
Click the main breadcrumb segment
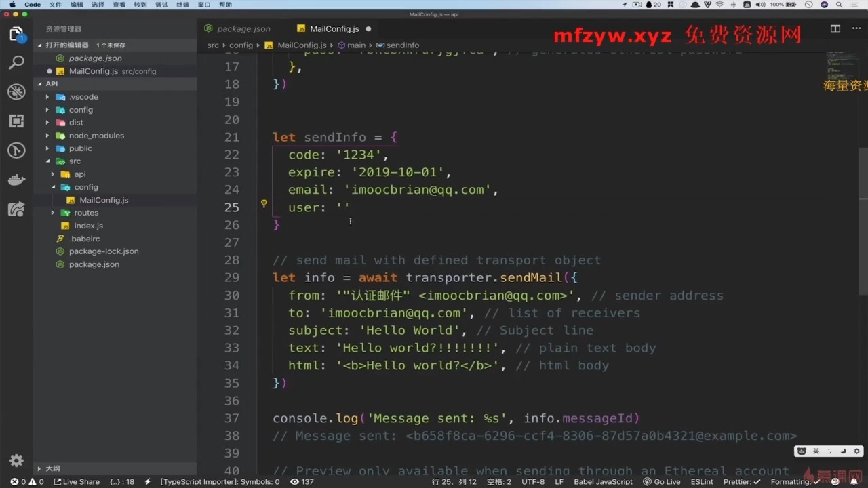coord(351,45)
